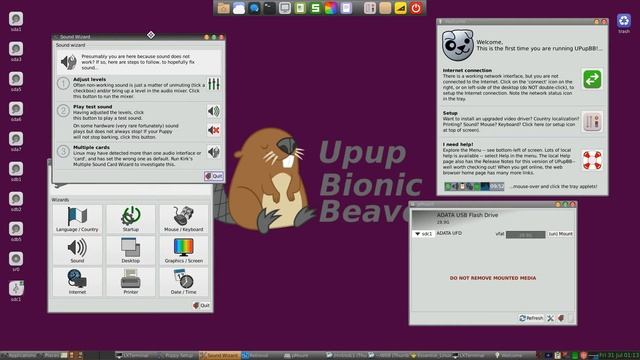Play the test sound in Sound Wizard
Viewport: 640px width, 360px height.
[213, 111]
